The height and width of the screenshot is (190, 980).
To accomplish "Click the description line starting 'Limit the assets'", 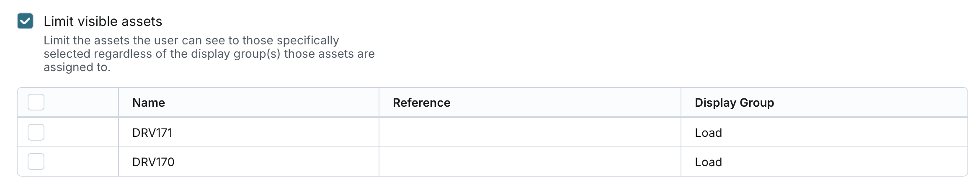I will (191, 41).
